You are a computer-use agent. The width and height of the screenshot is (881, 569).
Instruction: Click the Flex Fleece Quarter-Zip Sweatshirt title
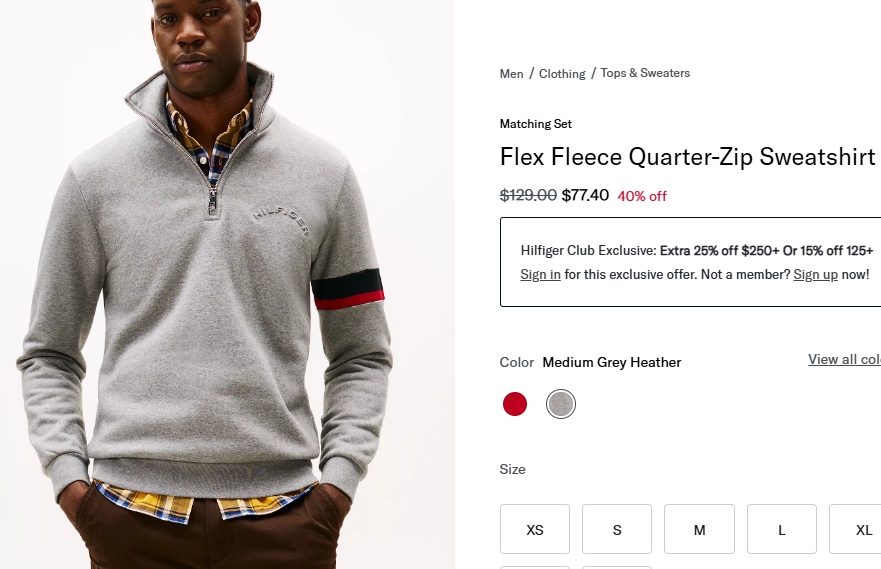pyautogui.click(x=687, y=157)
